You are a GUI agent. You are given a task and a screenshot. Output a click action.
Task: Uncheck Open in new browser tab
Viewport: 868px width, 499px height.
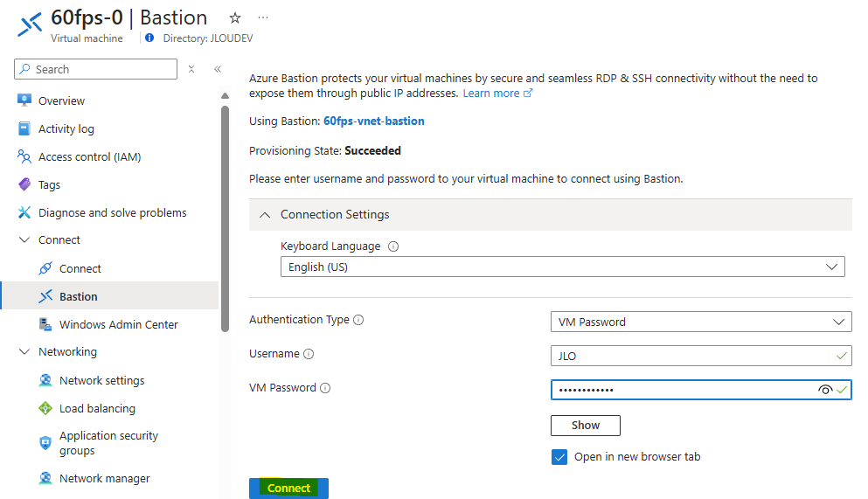click(x=559, y=457)
